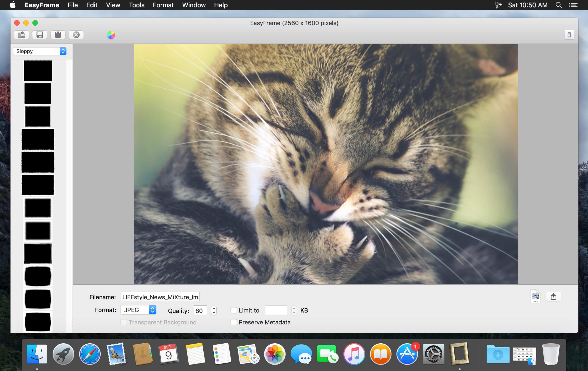
Task: Open Mail stamp icon in Dock
Action: tap(116, 354)
